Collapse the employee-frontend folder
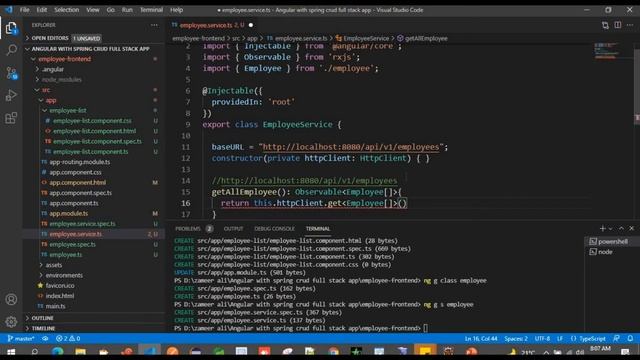Viewport: 640px width, 360px height. [x=64, y=59]
